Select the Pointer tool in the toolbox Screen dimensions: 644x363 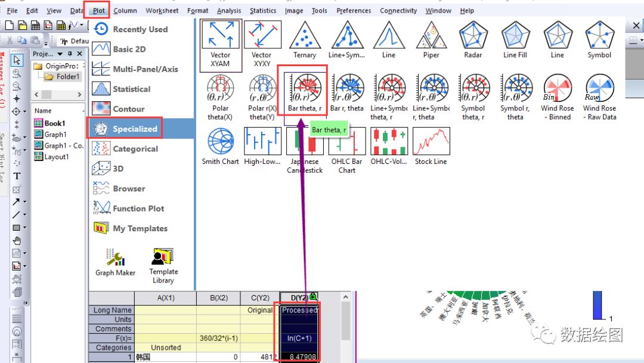click(17, 60)
